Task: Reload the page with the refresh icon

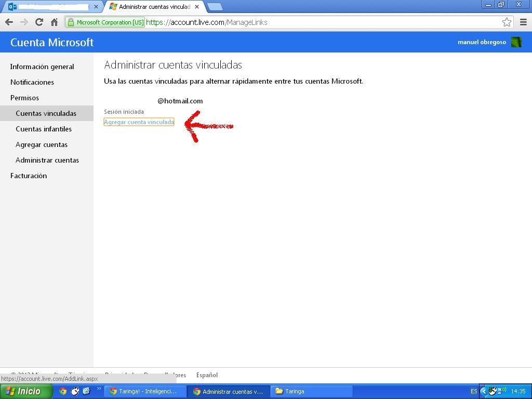Action: (39, 22)
